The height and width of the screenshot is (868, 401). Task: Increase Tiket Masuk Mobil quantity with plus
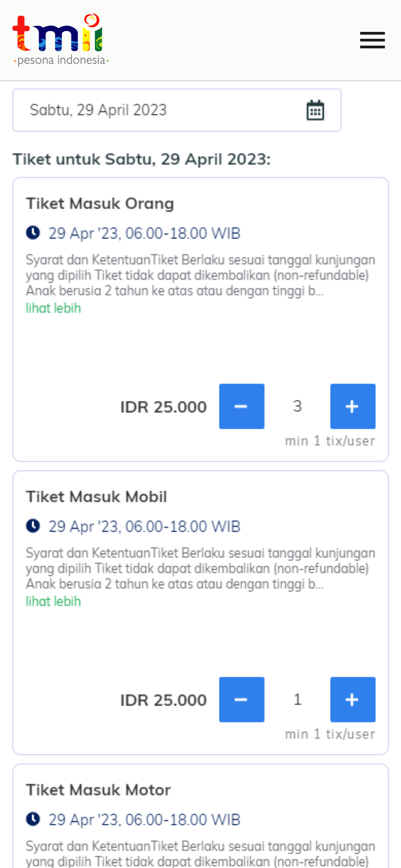pos(353,700)
